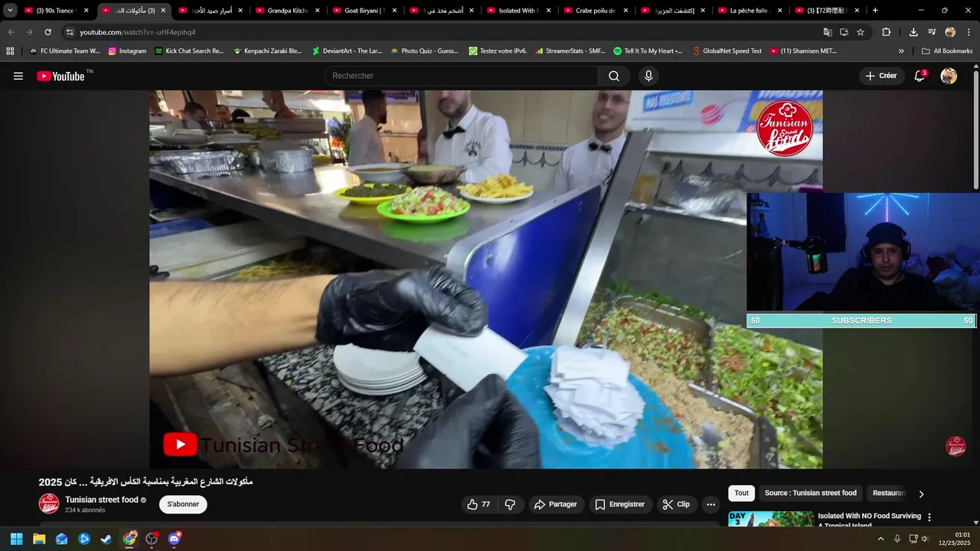
Task: Bookmark this page with star icon
Action: click(861, 32)
